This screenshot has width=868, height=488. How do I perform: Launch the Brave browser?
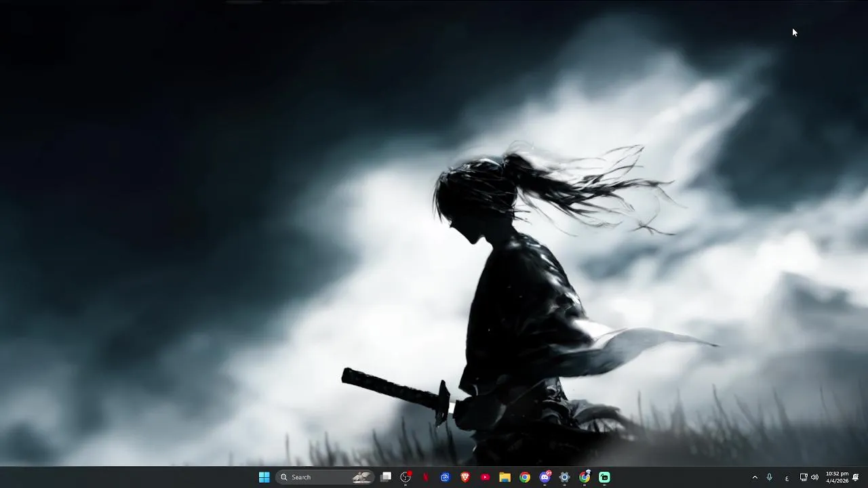pyautogui.click(x=465, y=477)
